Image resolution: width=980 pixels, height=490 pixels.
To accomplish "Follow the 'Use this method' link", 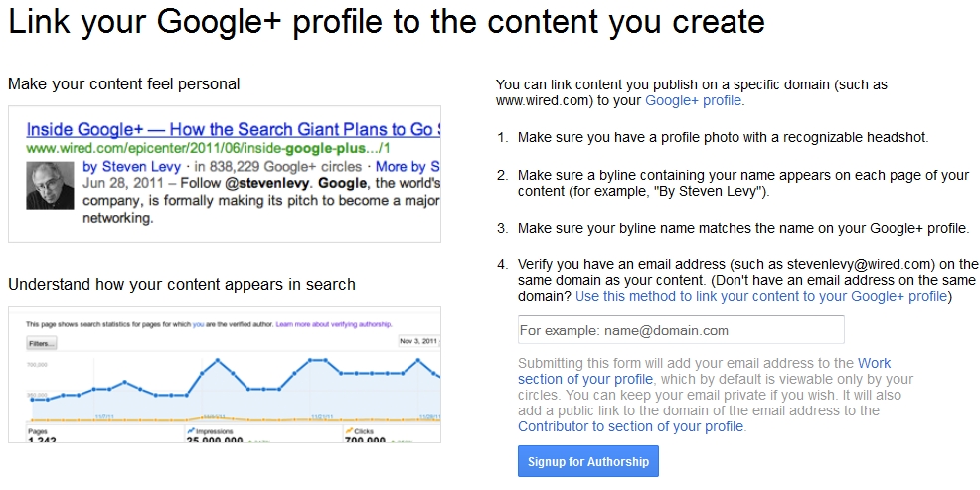I will click(761, 296).
